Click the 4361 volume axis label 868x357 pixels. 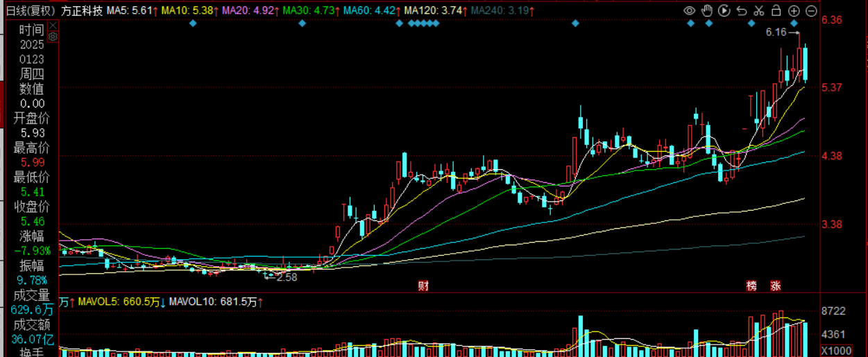tap(833, 334)
